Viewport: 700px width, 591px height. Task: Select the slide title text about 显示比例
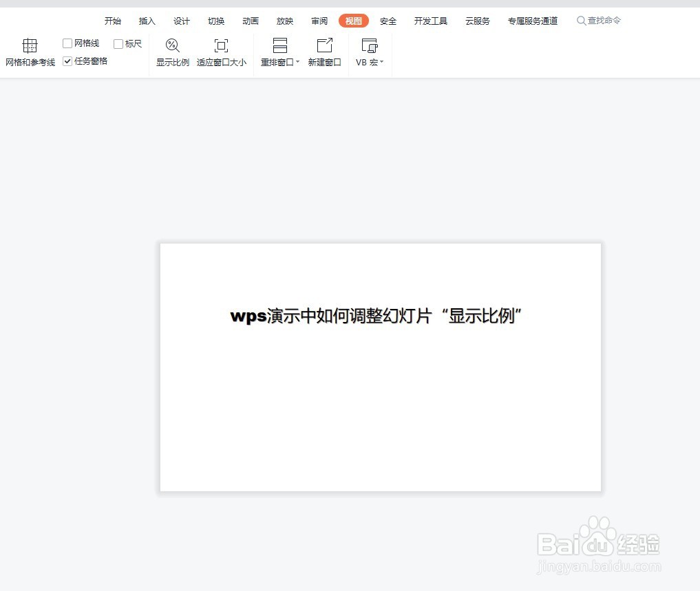coord(376,316)
